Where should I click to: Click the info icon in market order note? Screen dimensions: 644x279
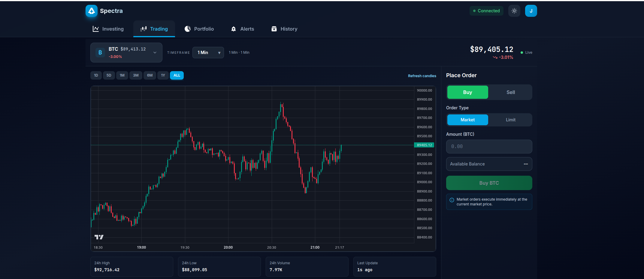tap(452, 200)
